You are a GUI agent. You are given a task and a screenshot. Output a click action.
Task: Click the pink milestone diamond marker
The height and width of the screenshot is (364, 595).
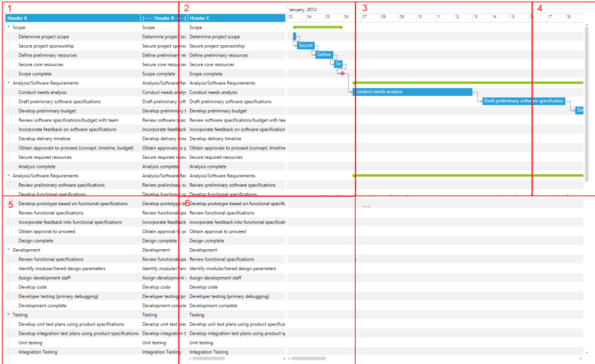tap(342, 73)
